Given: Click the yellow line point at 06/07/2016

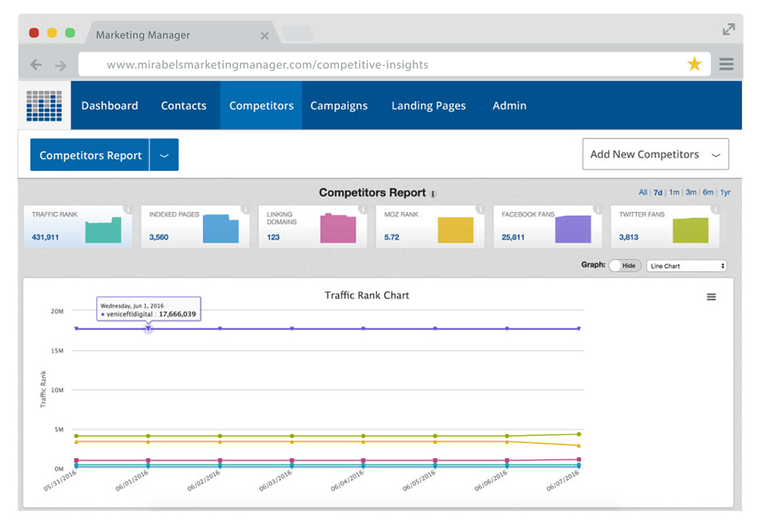Looking at the screenshot, I should click(x=578, y=446).
